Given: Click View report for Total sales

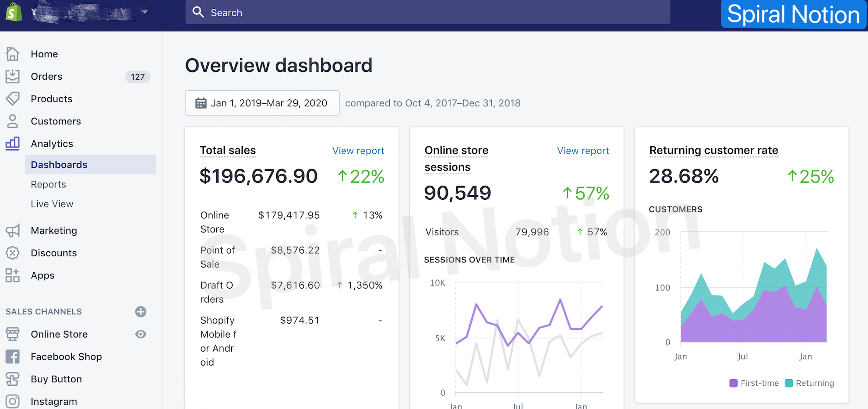Looking at the screenshot, I should click(x=358, y=151).
